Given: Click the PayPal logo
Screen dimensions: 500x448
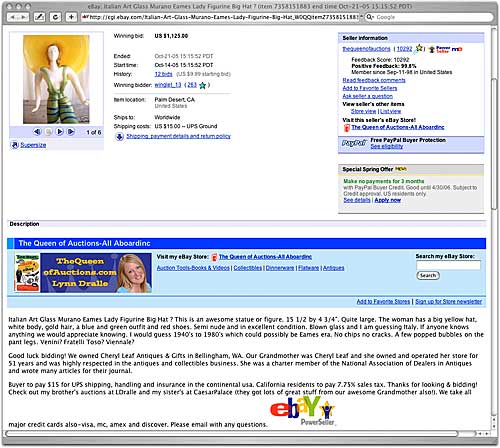Looking at the screenshot, I should pyautogui.click(x=354, y=143).
